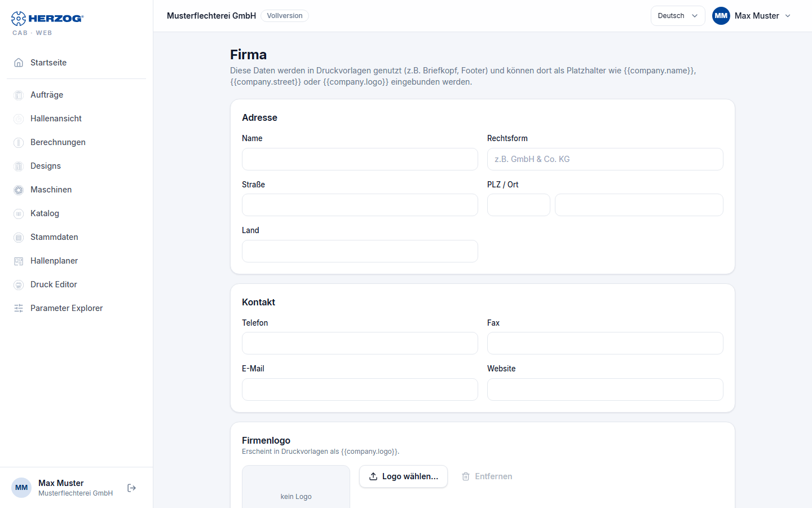The image size is (812, 508).
Task: Launch the Druck Editor
Action: pos(77,284)
